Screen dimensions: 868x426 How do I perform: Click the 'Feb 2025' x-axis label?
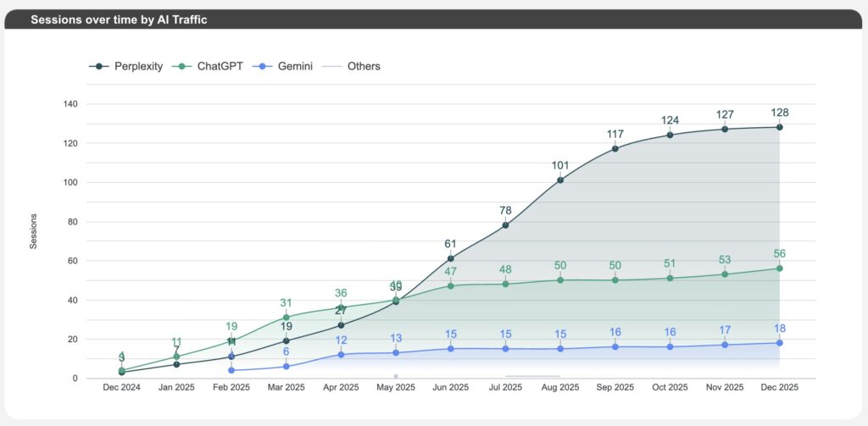231,387
